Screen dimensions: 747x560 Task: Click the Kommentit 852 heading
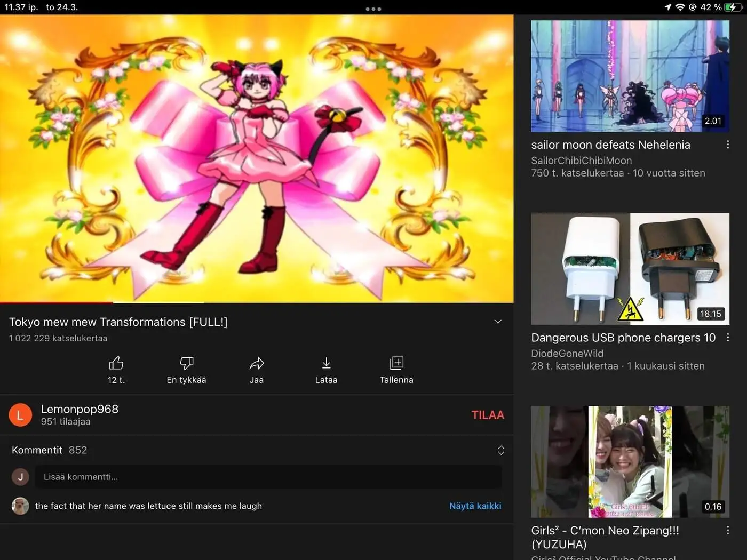(49, 450)
